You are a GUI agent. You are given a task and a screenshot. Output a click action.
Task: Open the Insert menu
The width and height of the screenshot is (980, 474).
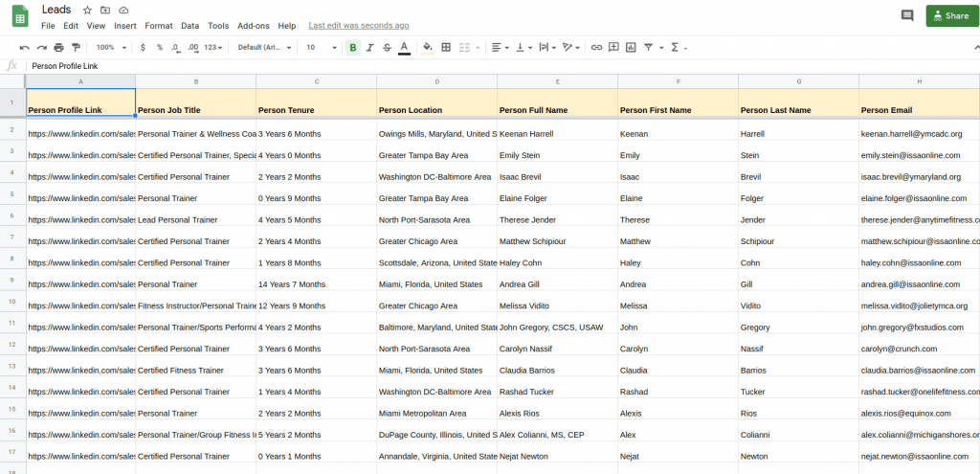125,26
